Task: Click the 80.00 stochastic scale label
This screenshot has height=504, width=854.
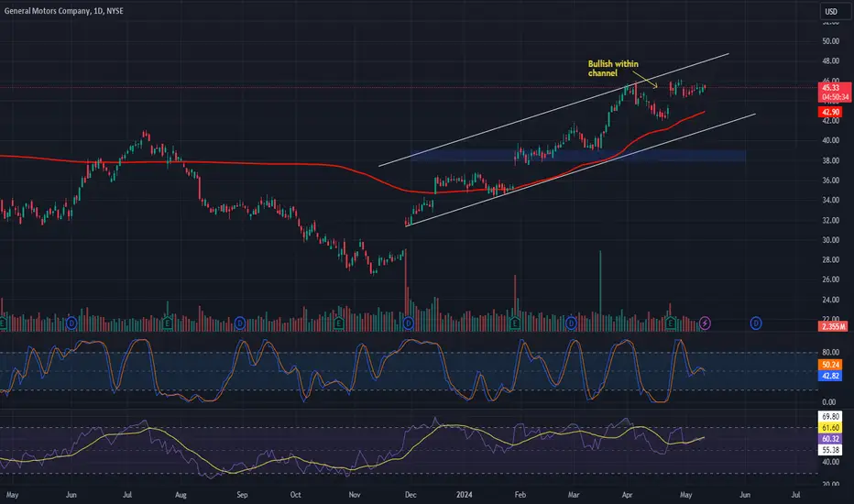Action: 830,353
